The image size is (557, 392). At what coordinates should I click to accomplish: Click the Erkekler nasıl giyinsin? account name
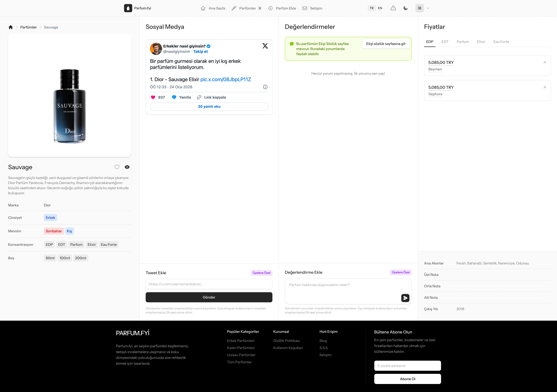pos(184,46)
